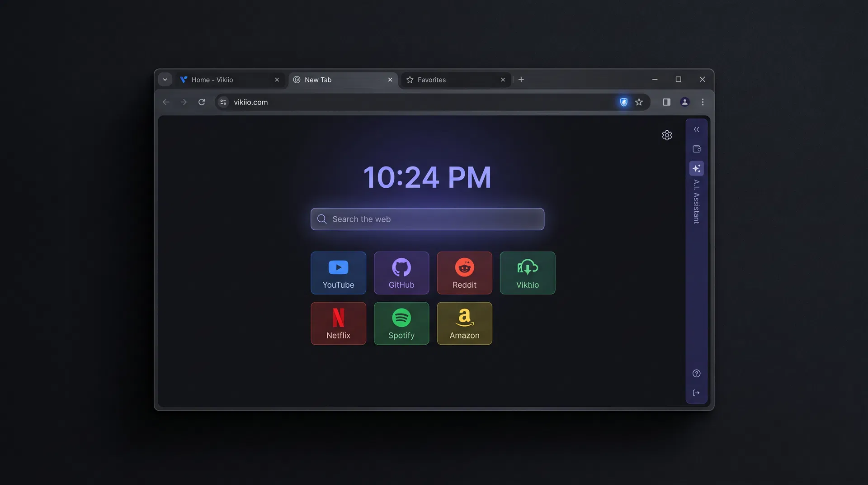Open the tab search dropdown

tap(165, 79)
